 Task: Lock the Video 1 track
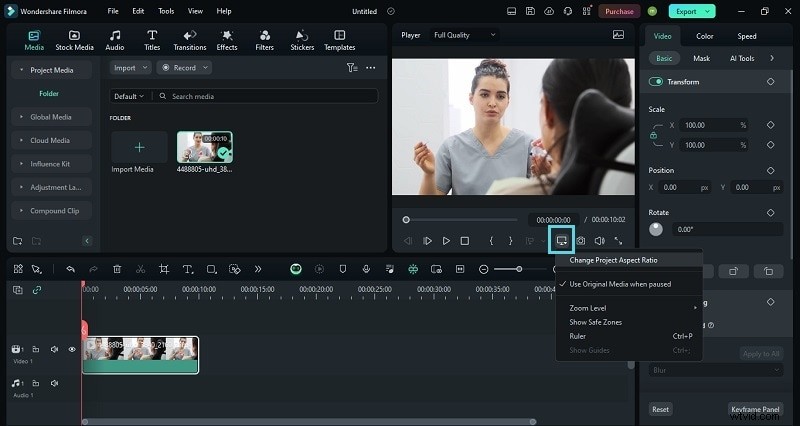pos(36,349)
